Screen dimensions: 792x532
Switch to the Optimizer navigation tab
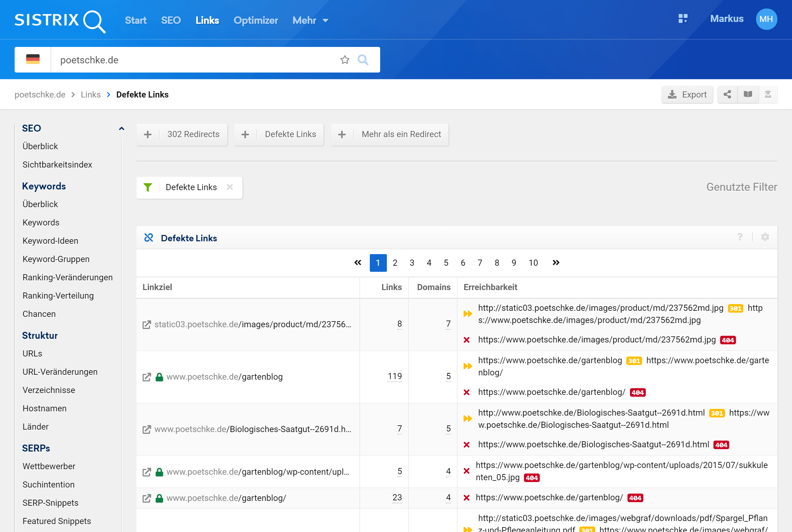pos(256,20)
